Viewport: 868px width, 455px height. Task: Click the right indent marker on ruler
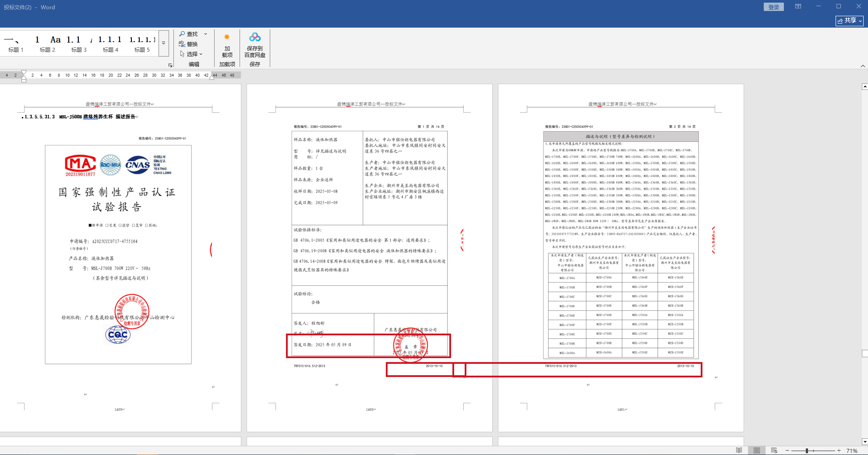tap(212, 77)
